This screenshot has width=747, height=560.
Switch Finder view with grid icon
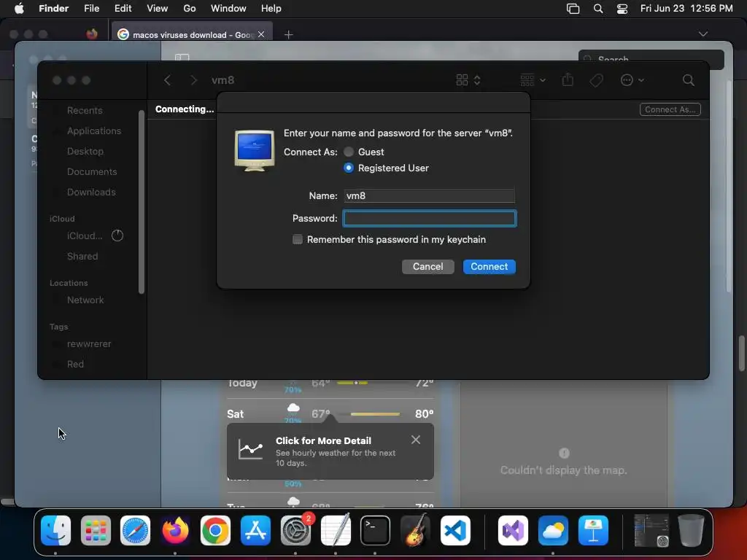pyautogui.click(x=468, y=80)
